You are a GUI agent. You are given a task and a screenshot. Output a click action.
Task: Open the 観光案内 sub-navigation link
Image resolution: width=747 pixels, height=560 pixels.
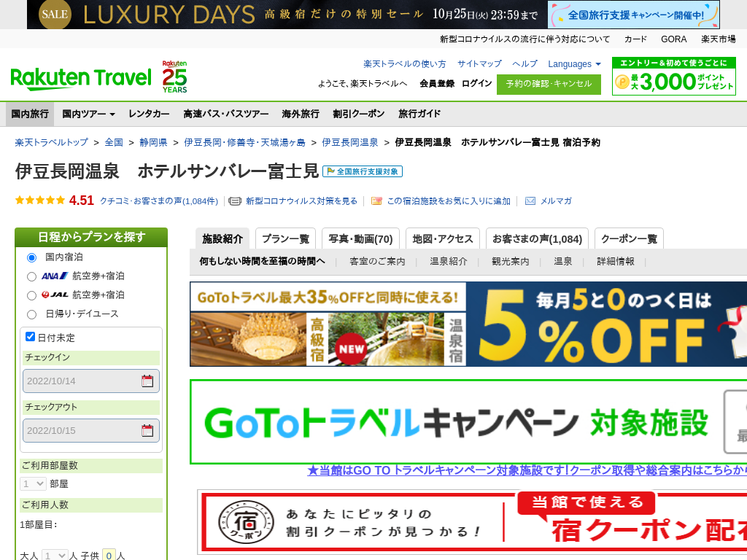pos(511,262)
